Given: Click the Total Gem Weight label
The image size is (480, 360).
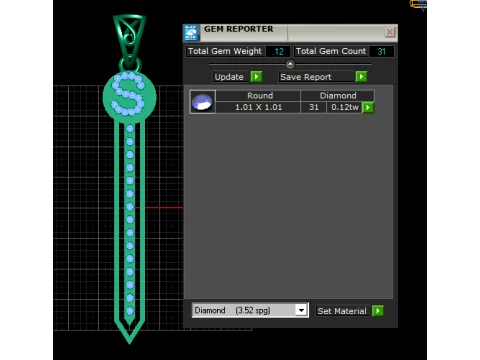Looking at the screenshot, I should tap(225, 51).
